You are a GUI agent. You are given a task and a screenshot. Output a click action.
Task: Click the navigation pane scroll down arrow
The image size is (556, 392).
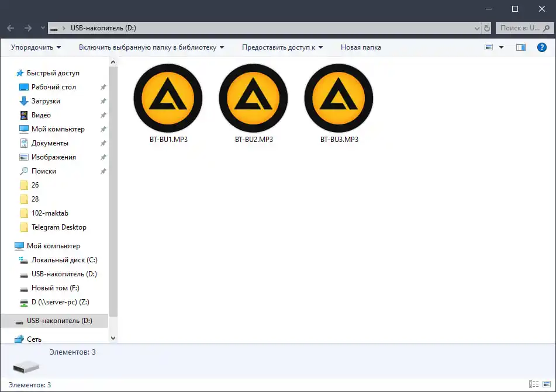(x=113, y=338)
